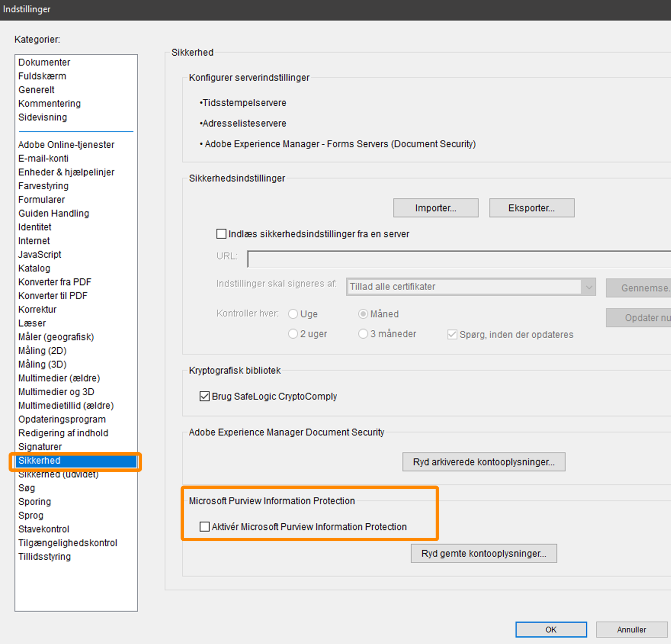Open the Tillad alle certifikater dropdown

pos(471,287)
